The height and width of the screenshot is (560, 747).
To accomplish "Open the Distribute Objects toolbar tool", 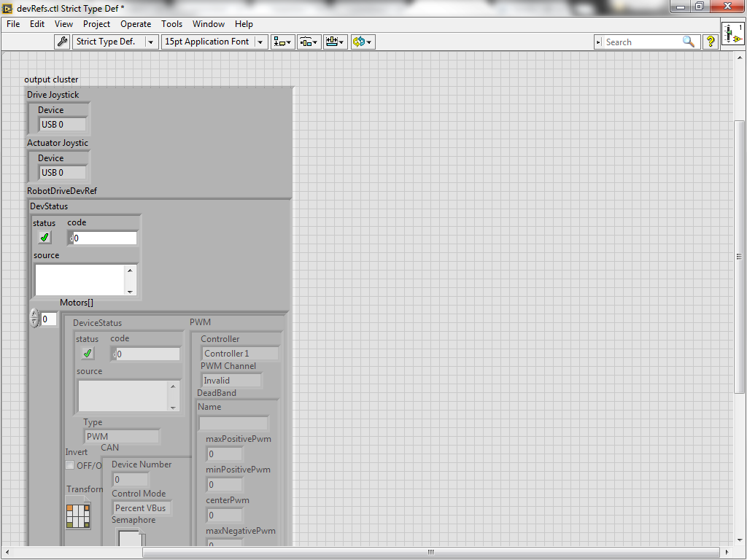I will [309, 42].
